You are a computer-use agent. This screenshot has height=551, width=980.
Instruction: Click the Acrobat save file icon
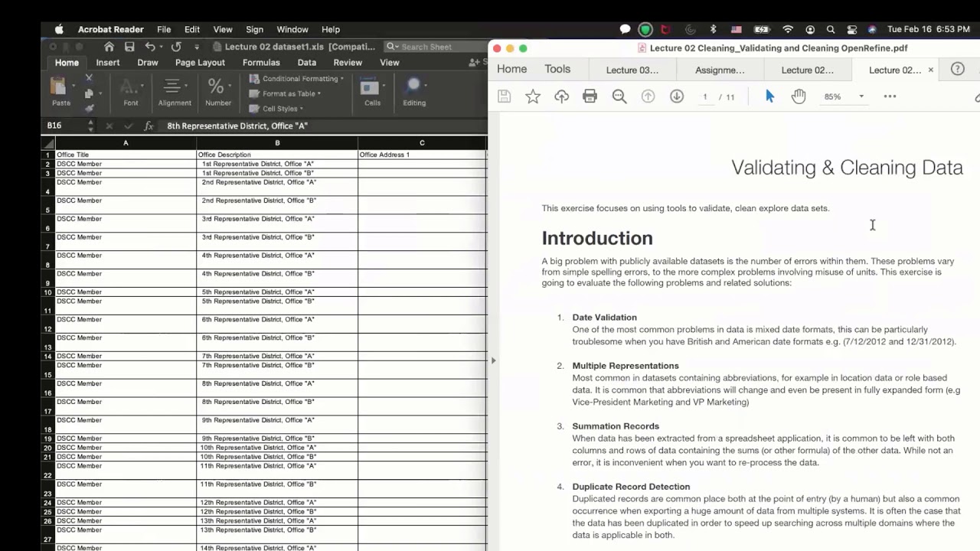(x=504, y=96)
